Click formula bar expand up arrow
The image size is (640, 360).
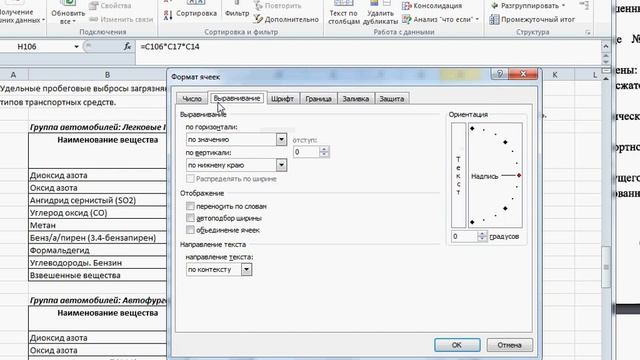606,47
